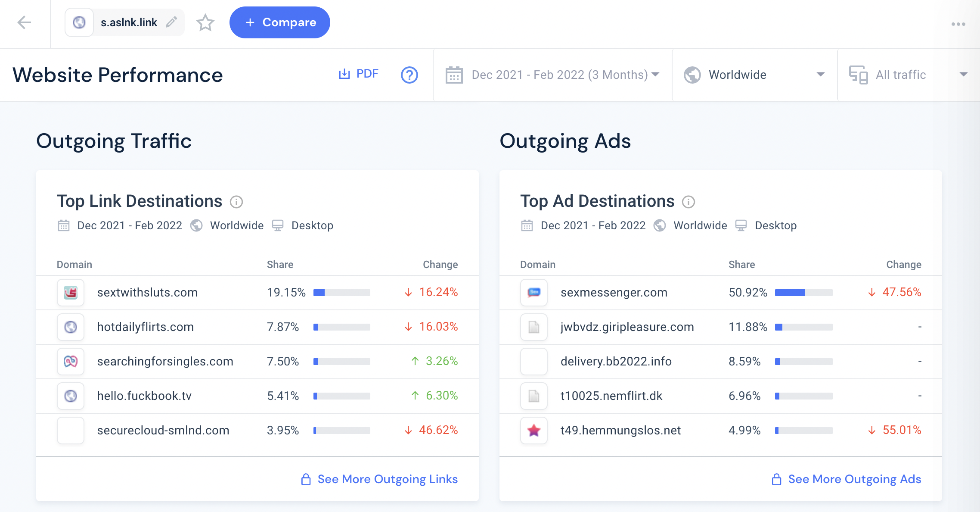Viewport: 980px width, 512px height.
Task: Click the info icon beside Top Link Destinations
Action: [236, 202]
